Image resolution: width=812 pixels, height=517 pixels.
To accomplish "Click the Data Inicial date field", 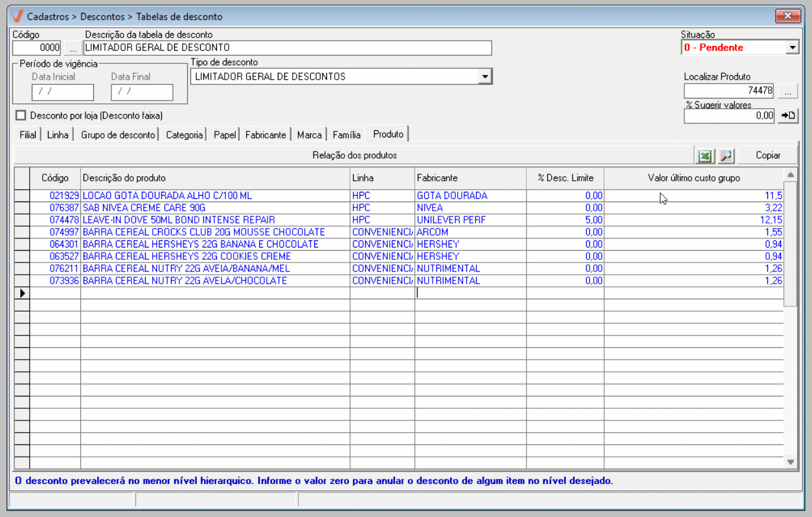I will pyautogui.click(x=62, y=93).
